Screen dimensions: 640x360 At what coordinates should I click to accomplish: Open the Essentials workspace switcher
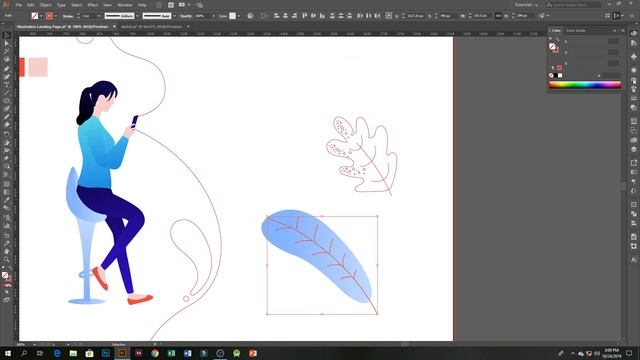[x=526, y=5]
